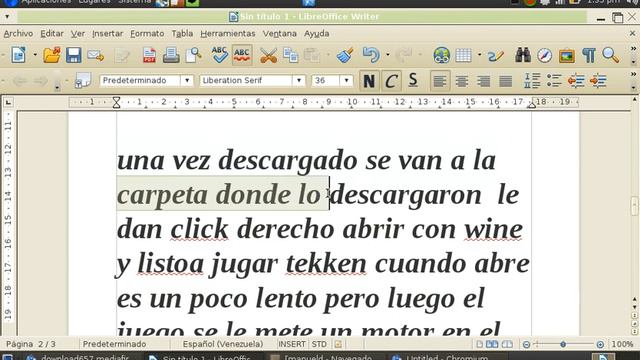Screen dimensions: 640x360
Task: Cut the selection with the scissors icon
Action: click(x=268, y=55)
